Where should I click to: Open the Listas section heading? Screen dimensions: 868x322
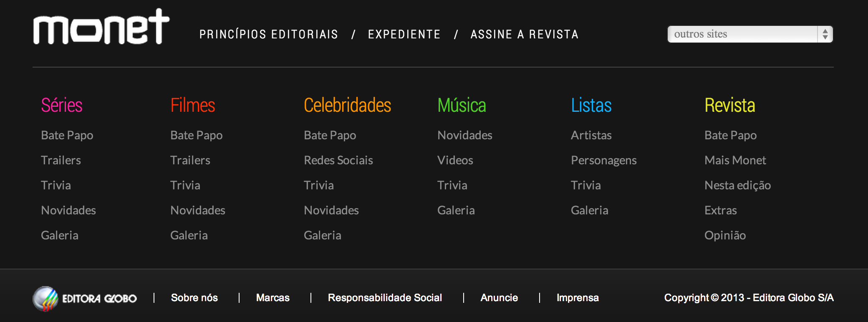591,105
